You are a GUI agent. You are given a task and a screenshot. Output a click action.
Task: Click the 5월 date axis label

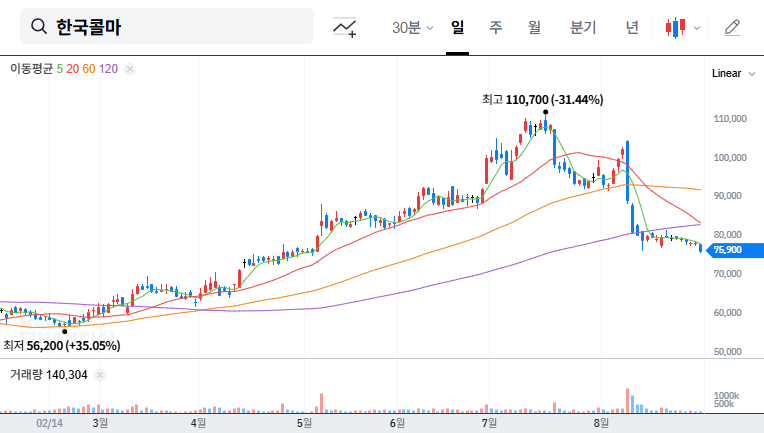(304, 423)
